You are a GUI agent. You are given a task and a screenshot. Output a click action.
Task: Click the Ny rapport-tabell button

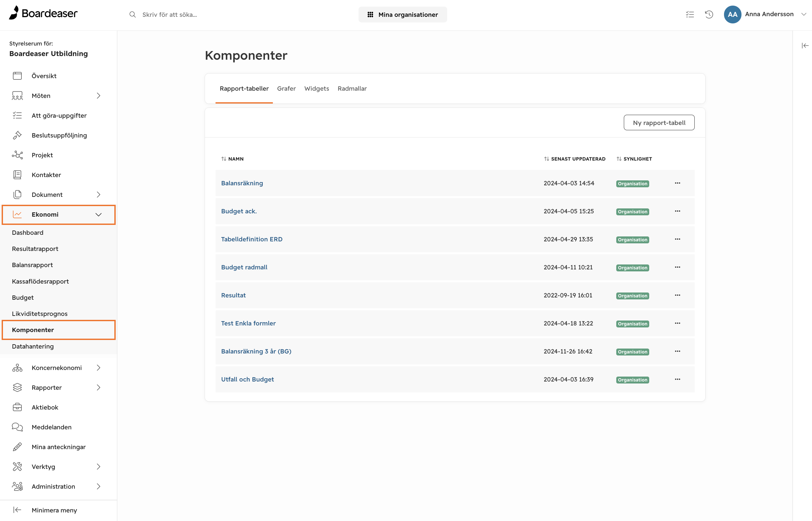tap(659, 122)
